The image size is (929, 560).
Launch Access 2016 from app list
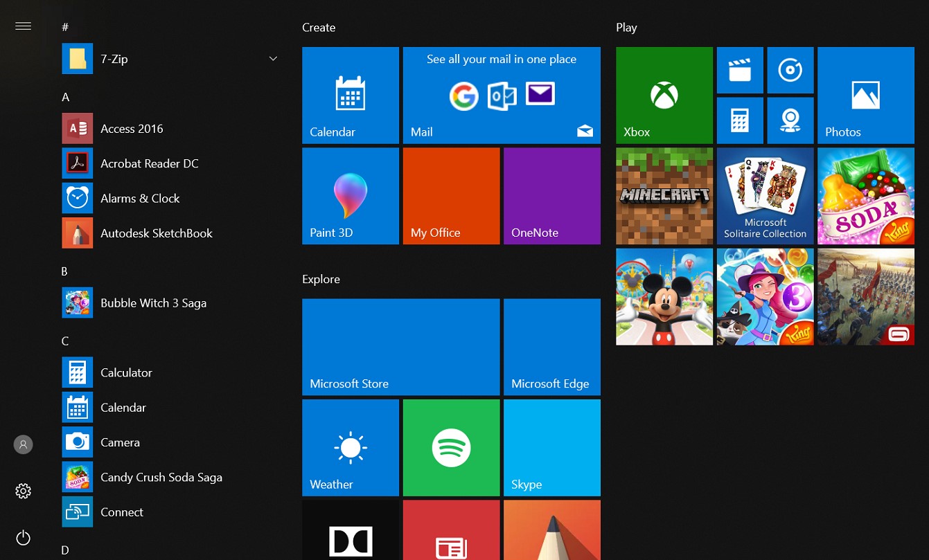coord(172,129)
